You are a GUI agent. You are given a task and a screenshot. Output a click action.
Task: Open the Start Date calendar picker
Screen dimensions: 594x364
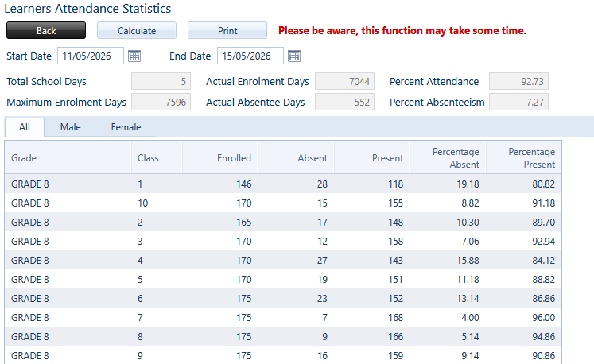pos(134,56)
